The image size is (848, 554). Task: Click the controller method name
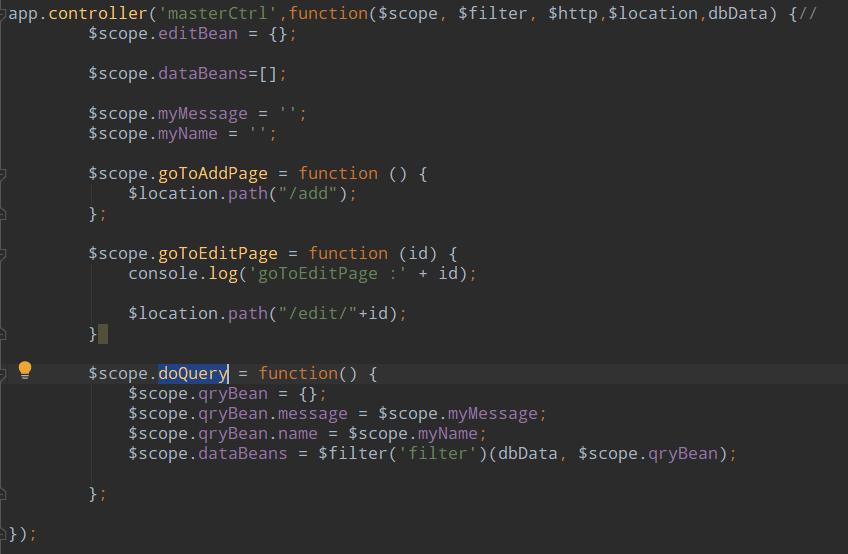98,14
